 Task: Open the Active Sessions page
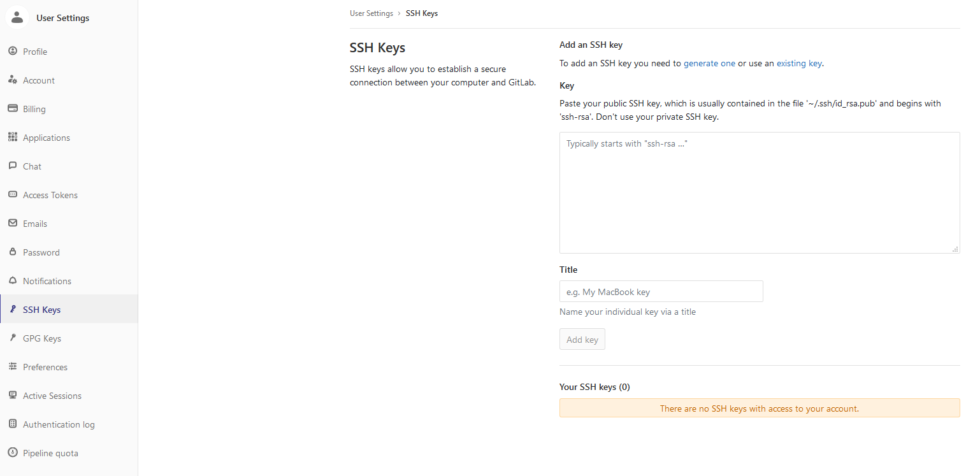(52, 396)
